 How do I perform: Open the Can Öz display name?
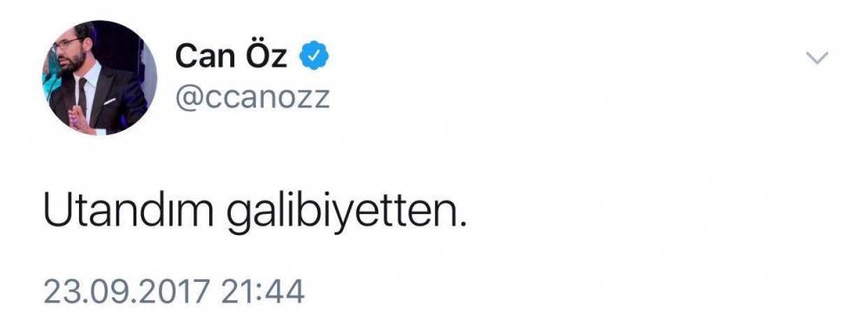(x=231, y=55)
